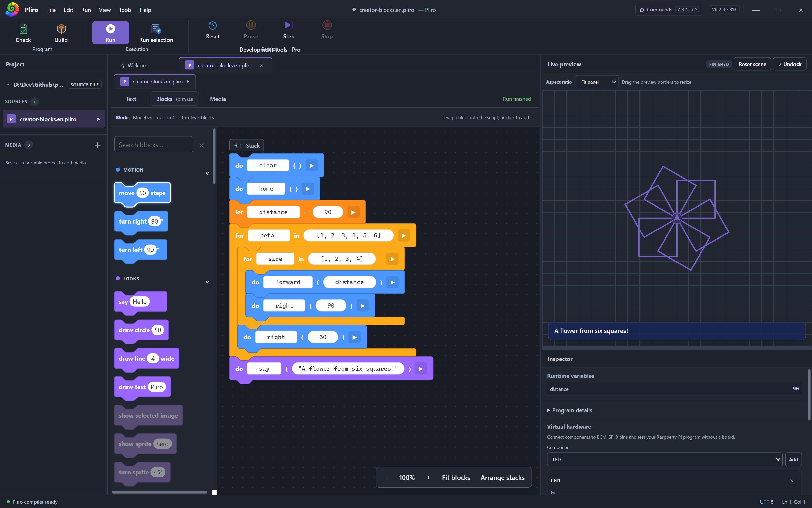Switch to the Text view tab
Screen dimensions: 812x508
click(x=131, y=99)
